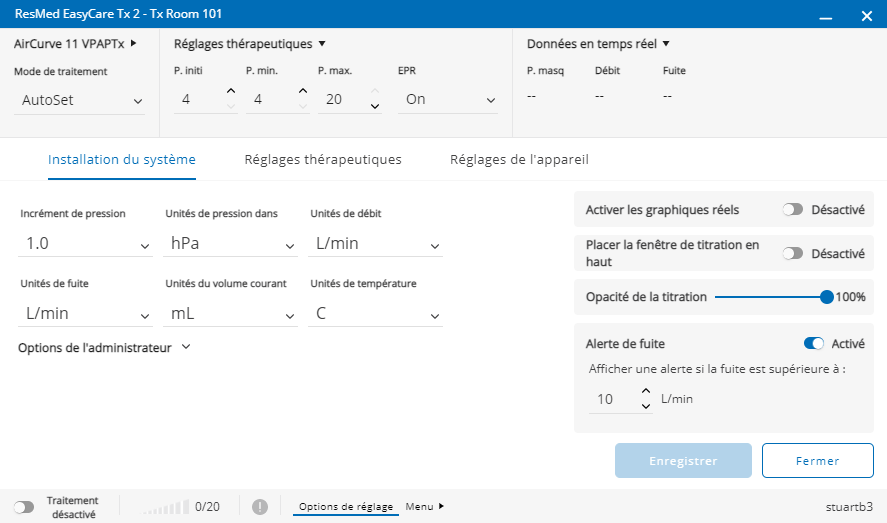Decrease P. max. value with down arrow
The height and width of the screenshot is (523, 887).
point(375,106)
